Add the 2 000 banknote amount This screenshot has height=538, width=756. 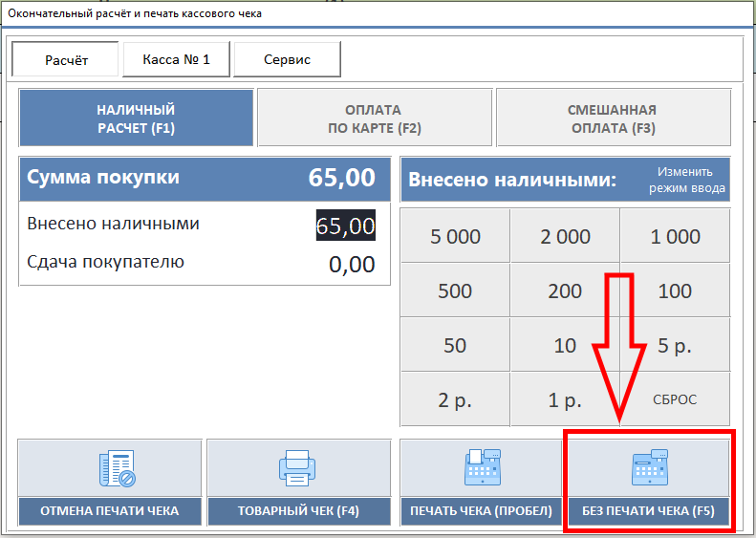565,237
